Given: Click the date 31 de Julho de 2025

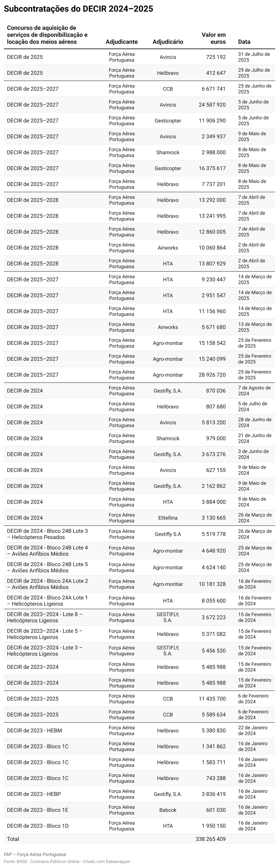Looking at the screenshot, I should [x=254, y=57].
